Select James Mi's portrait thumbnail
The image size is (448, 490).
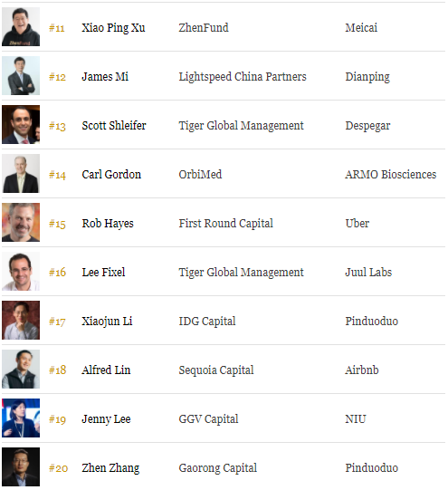tap(21, 75)
